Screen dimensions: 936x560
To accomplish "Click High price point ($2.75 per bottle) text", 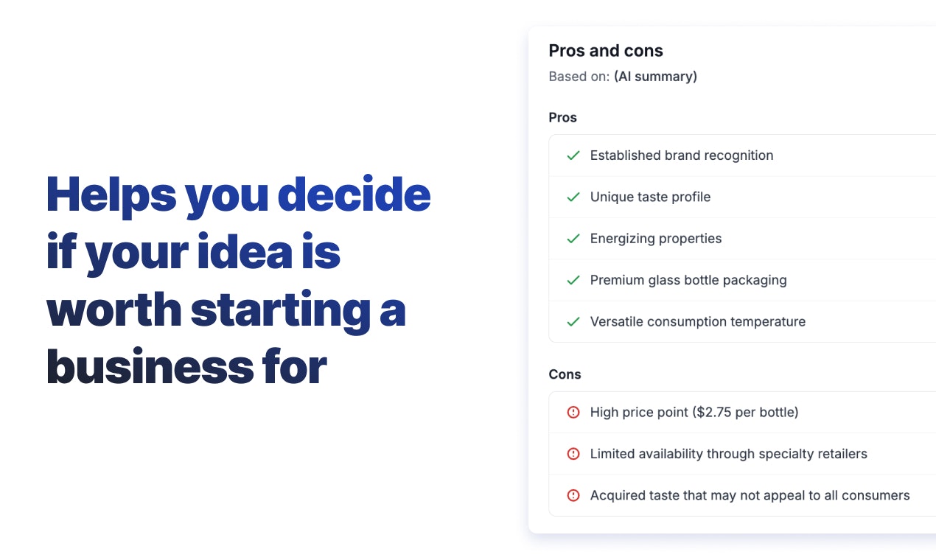I will click(x=694, y=413).
